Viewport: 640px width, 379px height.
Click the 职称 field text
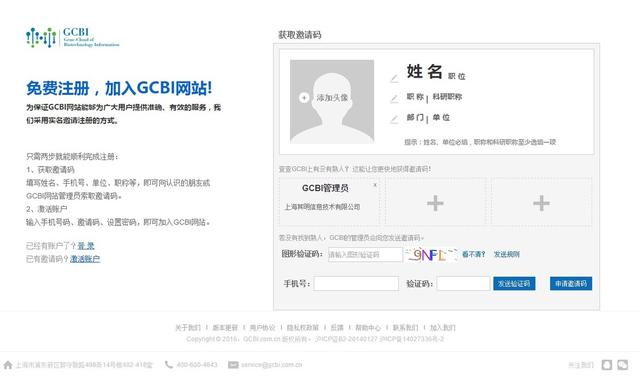pyautogui.click(x=415, y=97)
